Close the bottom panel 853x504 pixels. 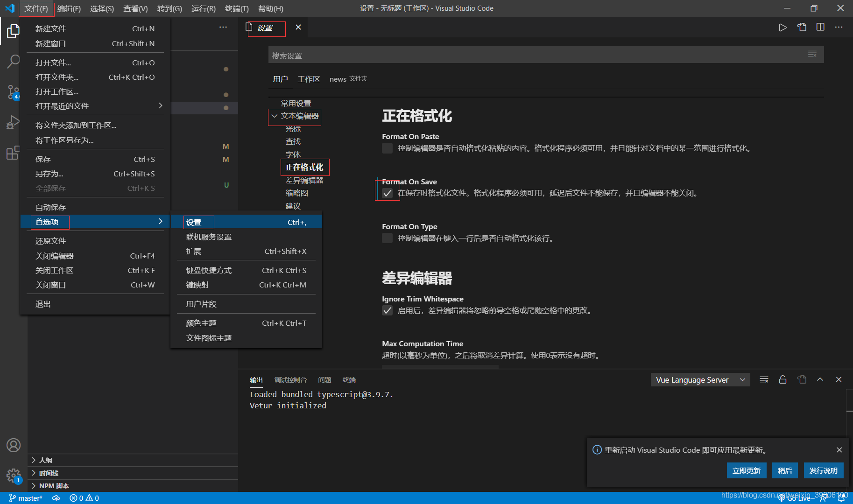coord(839,380)
